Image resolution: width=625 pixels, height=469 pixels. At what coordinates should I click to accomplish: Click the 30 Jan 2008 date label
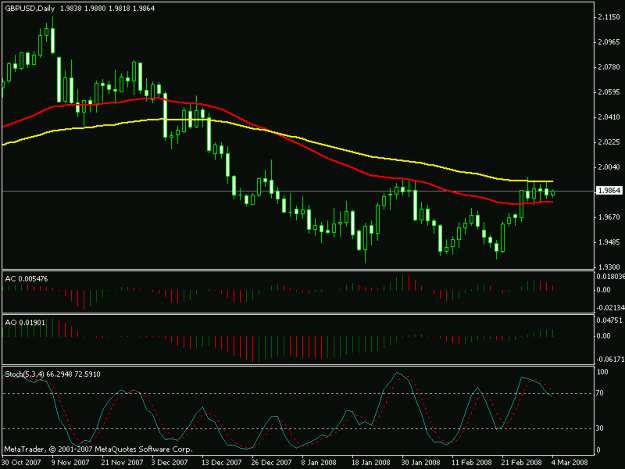[x=421, y=462]
